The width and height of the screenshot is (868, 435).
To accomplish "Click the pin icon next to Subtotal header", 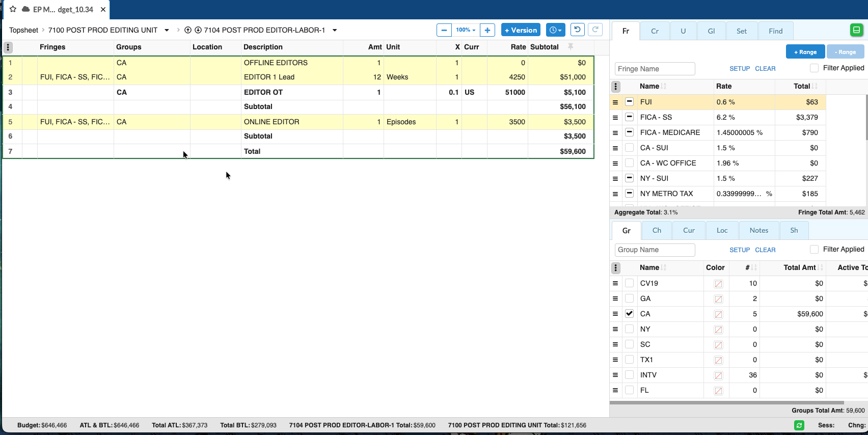I will coord(571,46).
